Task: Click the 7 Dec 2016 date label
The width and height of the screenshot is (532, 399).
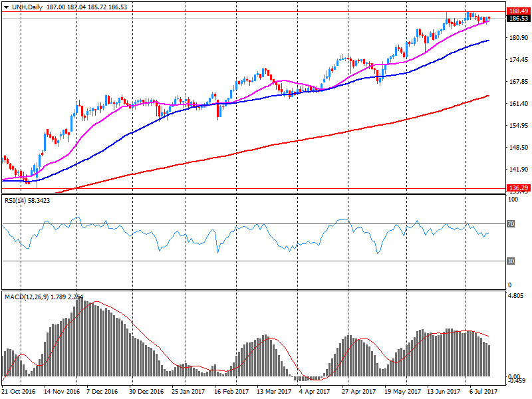Action: coord(102,392)
